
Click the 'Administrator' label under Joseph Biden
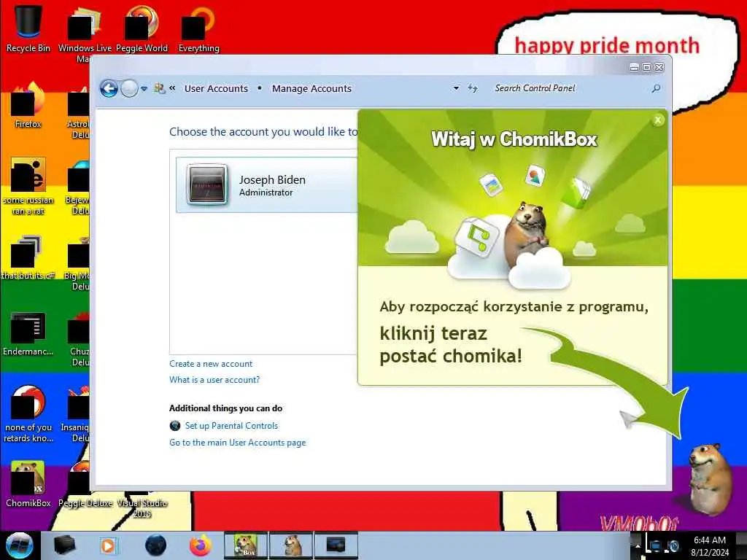tap(266, 192)
